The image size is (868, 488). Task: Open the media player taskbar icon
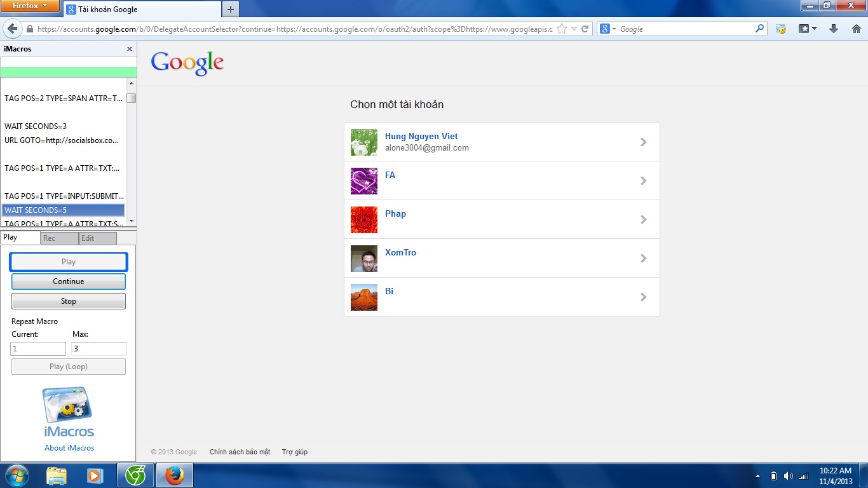[95, 475]
